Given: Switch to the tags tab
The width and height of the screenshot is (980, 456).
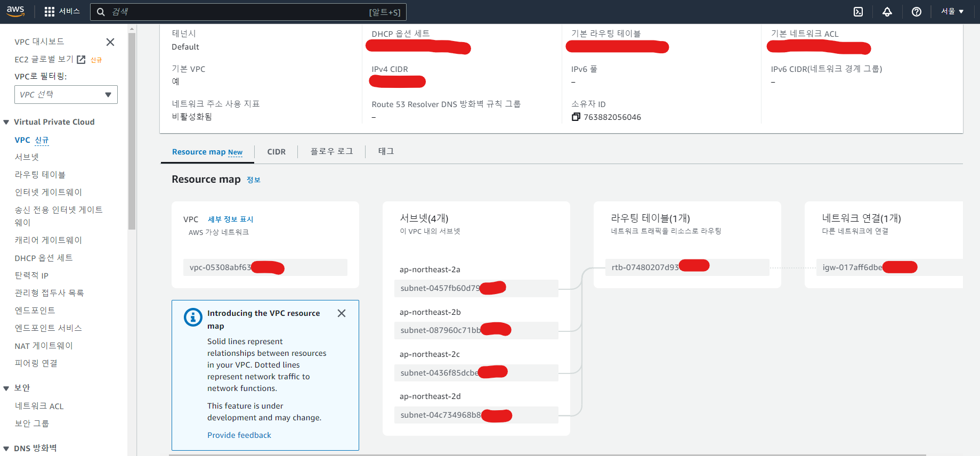Looking at the screenshot, I should [x=386, y=151].
